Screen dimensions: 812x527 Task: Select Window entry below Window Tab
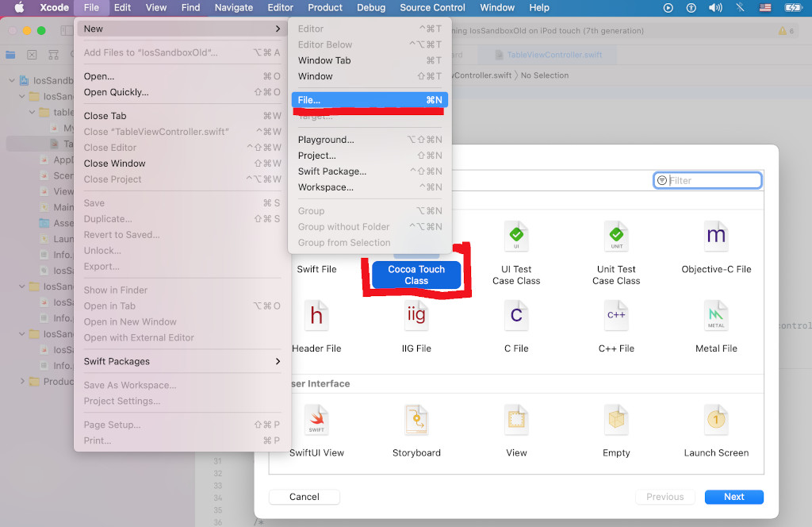pyautogui.click(x=370, y=76)
